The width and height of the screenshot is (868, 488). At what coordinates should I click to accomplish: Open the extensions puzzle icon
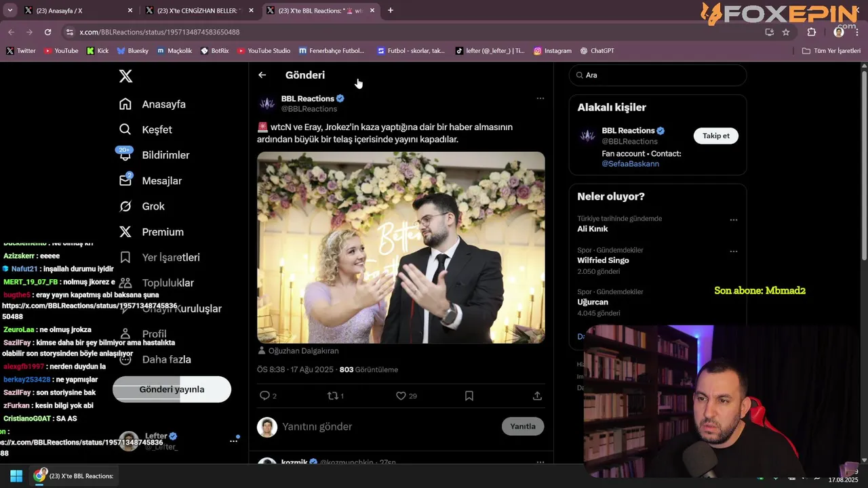tap(812, 32)
